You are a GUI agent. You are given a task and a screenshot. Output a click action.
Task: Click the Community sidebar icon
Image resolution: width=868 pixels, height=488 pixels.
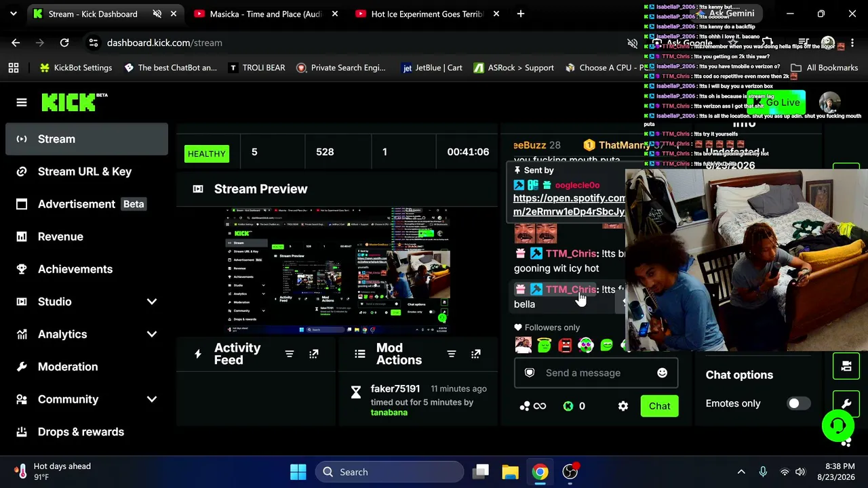click(22, 399)
